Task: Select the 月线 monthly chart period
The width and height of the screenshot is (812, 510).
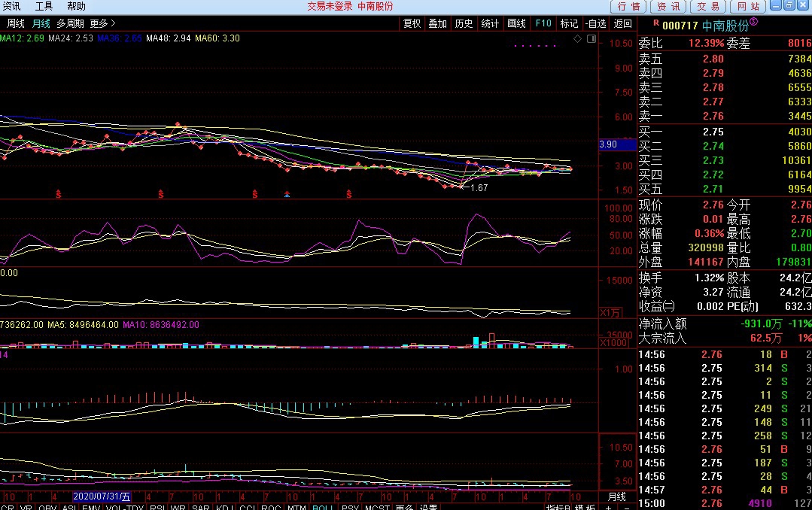Action: pos(41,23)
